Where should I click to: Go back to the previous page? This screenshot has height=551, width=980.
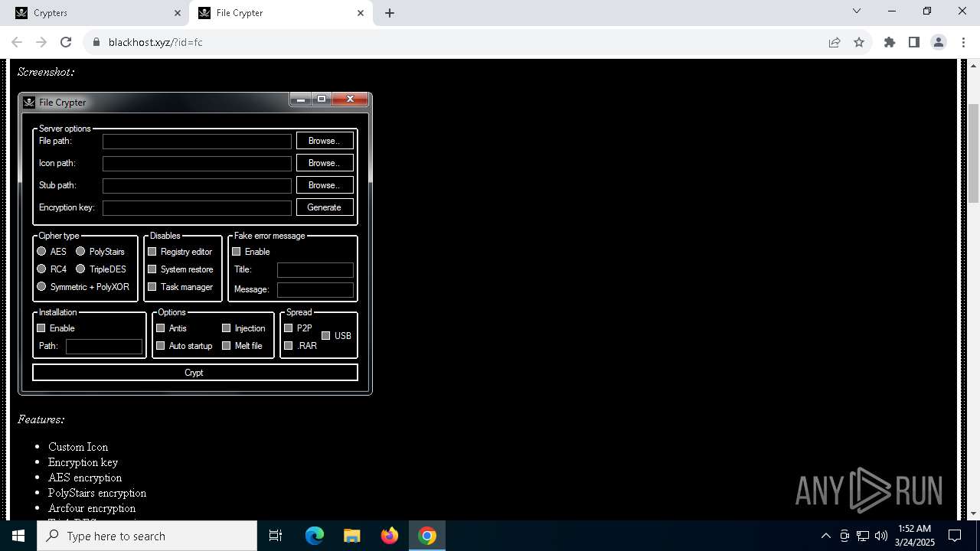[17, 42]
